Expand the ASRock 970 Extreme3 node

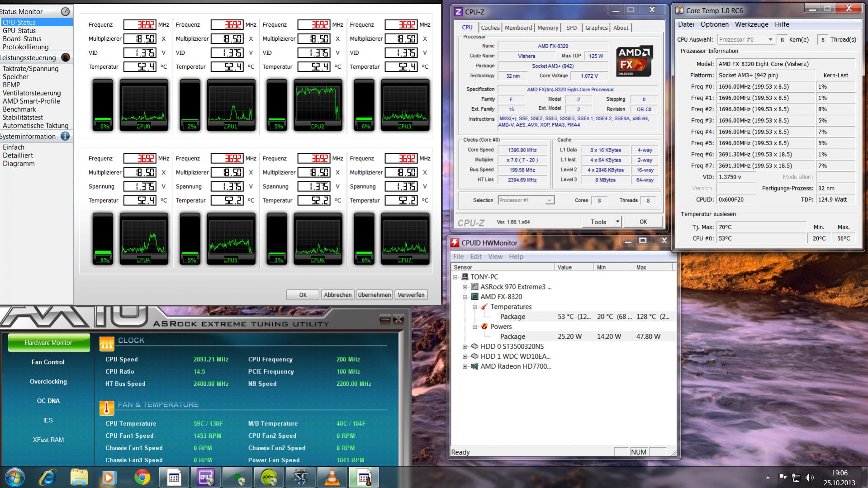click(465, 287)
